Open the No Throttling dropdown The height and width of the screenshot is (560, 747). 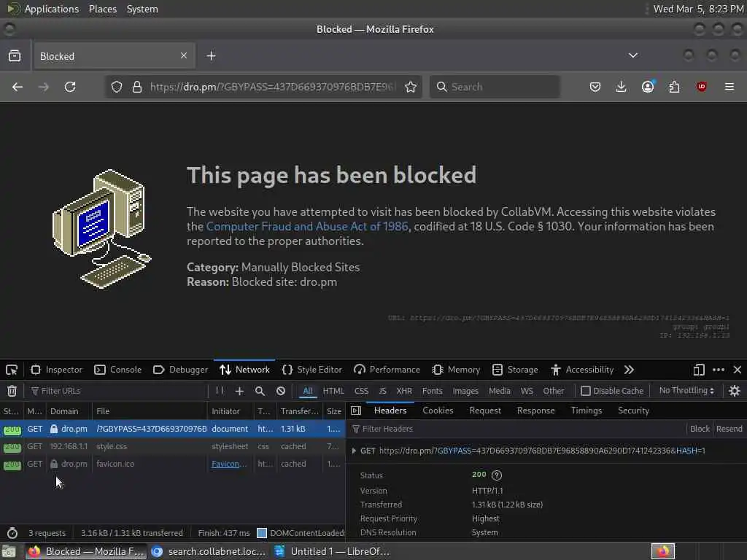click(x=686, y=391)
